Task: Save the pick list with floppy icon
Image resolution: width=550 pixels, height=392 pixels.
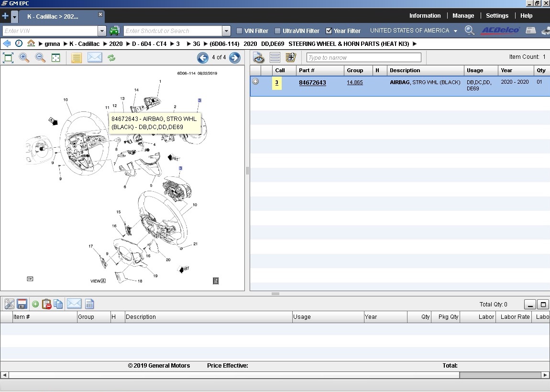Action: [22, 304]
